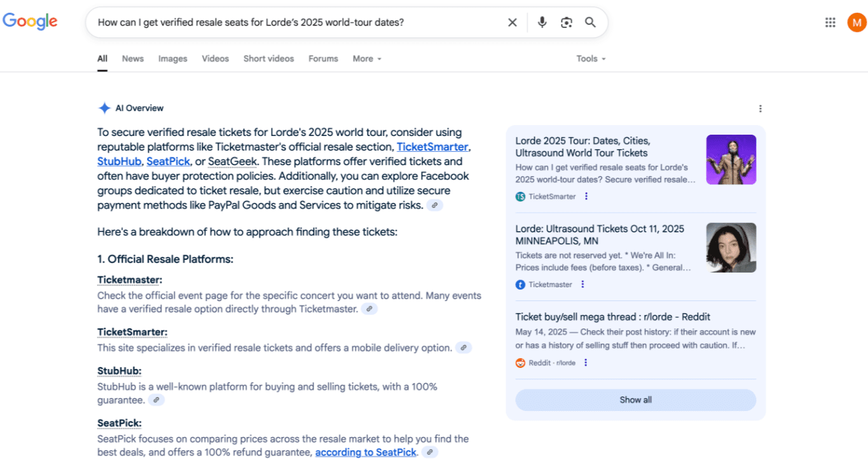Open three-dot menu beside TicketSmarter source

(586, 196)
